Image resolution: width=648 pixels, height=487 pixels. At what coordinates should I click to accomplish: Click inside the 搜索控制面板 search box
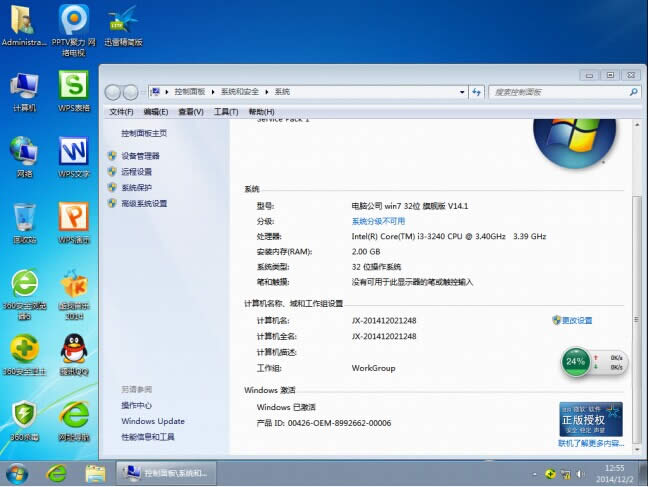click(560, 91)
